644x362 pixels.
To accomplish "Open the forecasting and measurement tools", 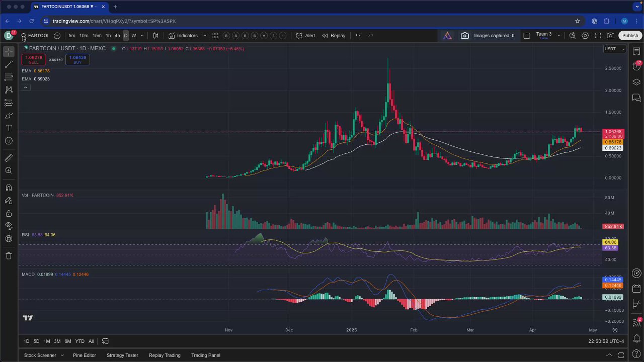I will tap(9, 103).
